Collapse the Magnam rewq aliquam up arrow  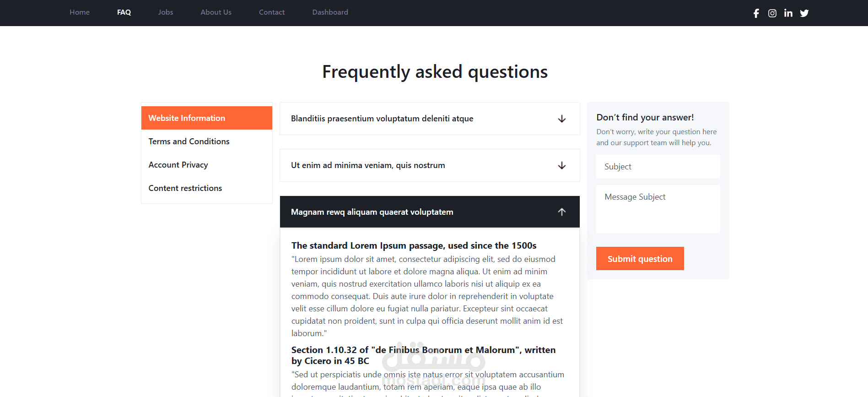pyautogui.click(x=562, y=212)
